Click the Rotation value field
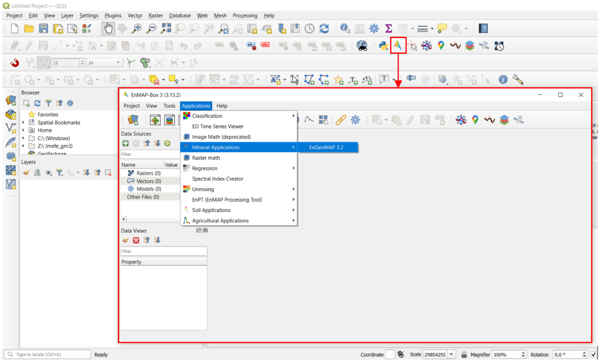Screen dimensions: 600x364 [x=569, y=355]
